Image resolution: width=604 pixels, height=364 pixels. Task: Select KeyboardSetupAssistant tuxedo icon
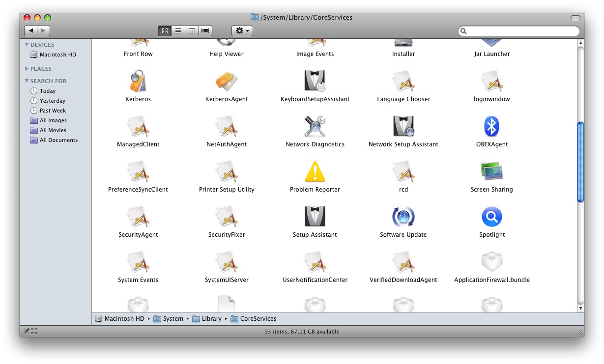click(315, 81)
